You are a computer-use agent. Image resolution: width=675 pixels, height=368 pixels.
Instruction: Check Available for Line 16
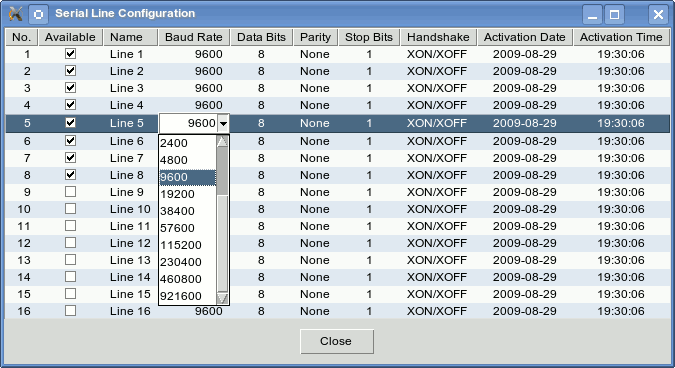(71, 311)
